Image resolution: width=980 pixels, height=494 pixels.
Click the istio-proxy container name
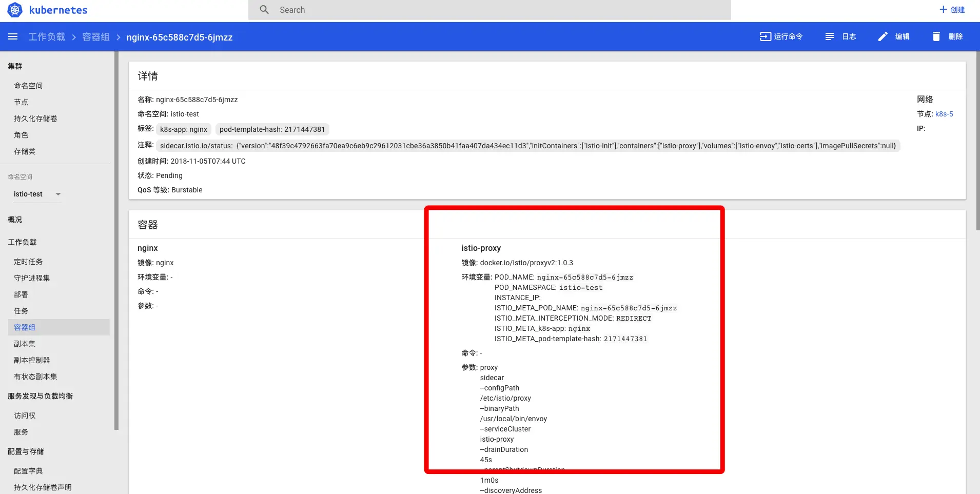click(x=481, y=248)
